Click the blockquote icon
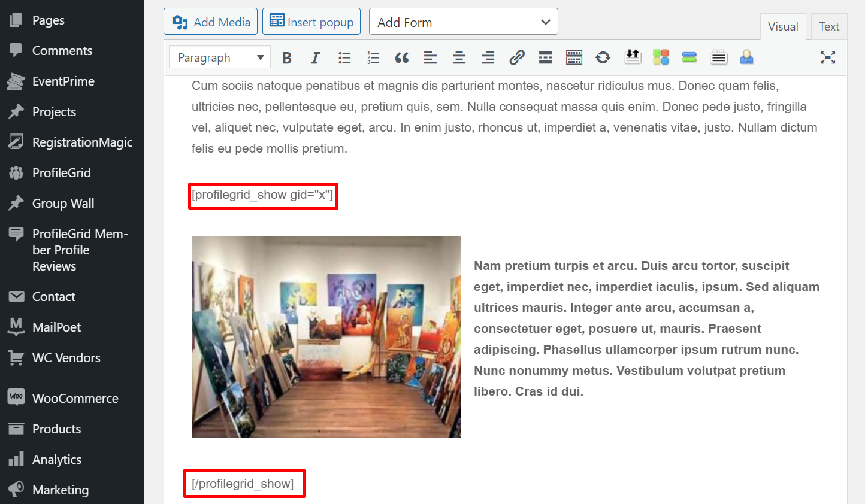The image size is (865, 504). pyautogui.click(x=402, y=58)
